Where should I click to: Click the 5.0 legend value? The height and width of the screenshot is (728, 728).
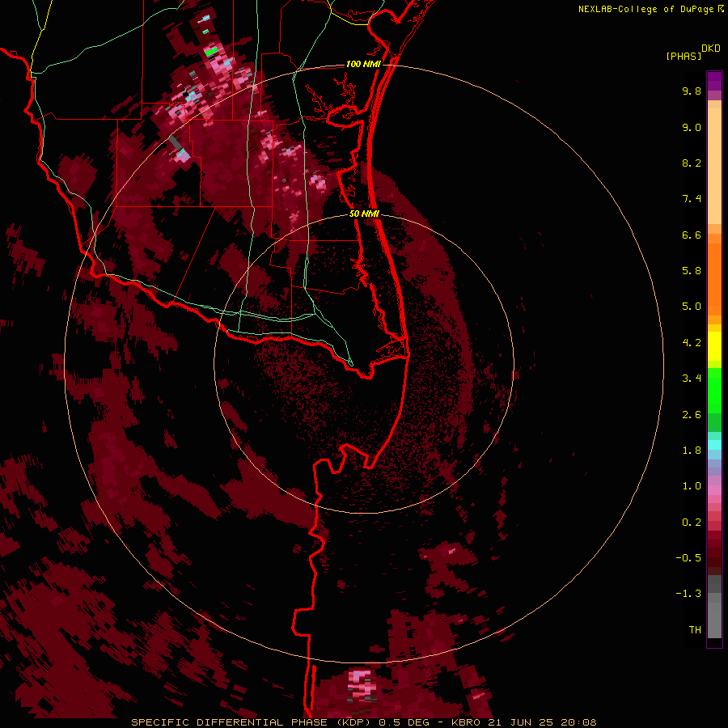pyautogui.click(x=692, y=307)
